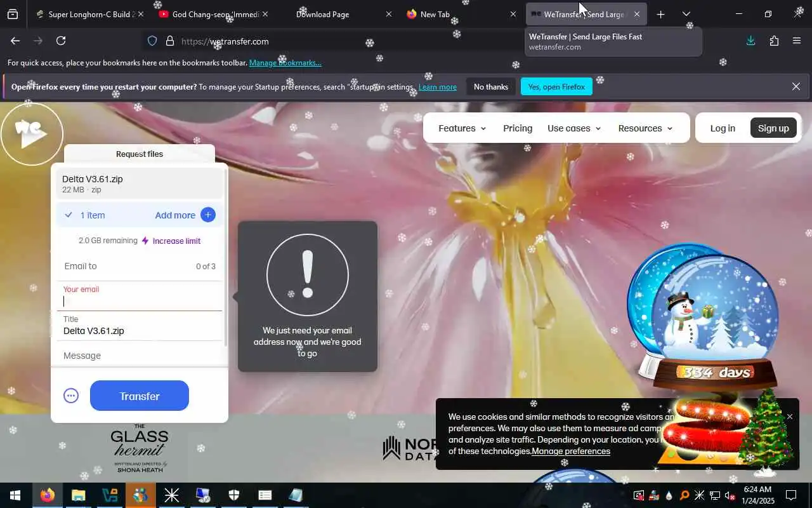Open Windows Security shield on taskbar
This screenshot has width=812, height=508.
234,495
